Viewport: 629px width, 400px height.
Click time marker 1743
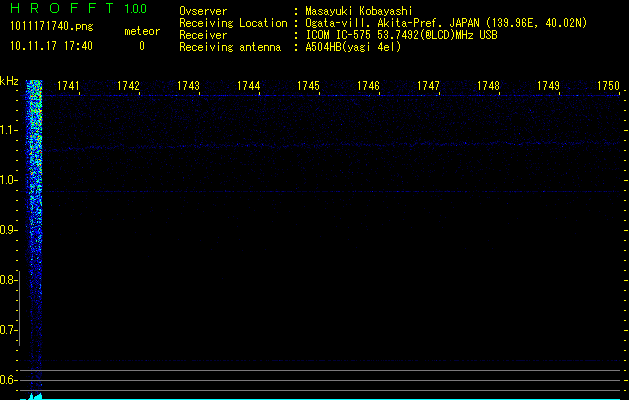(188, 86)
